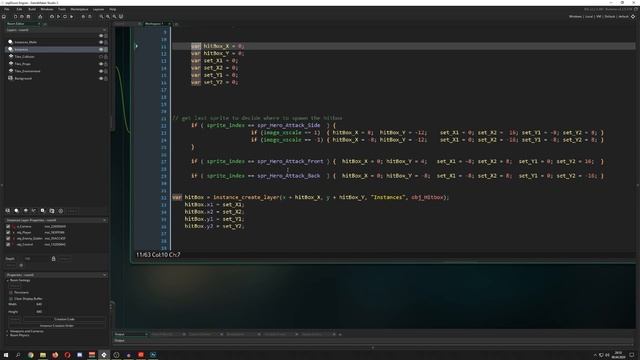Open Photoshop from the taskbar
640x360 pixels.
[x=153, y=355]
